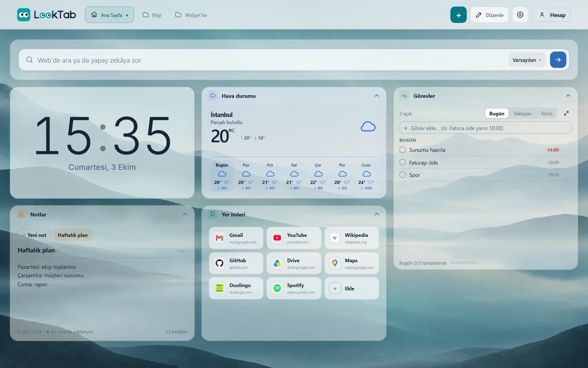Click the Görev ekle task input
The image size is (588, 368).
[486, 128]
